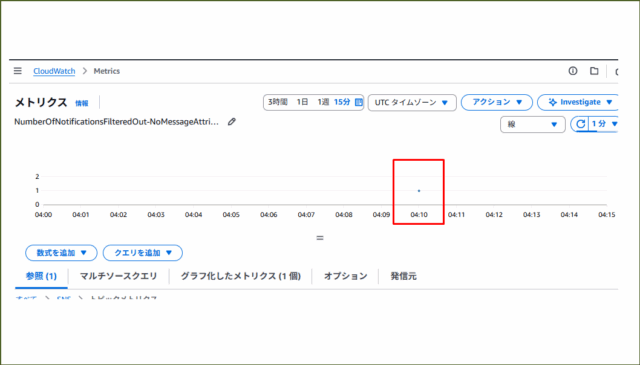
Task: Open custom time range calendar icon
Action: tap(359, 102)
